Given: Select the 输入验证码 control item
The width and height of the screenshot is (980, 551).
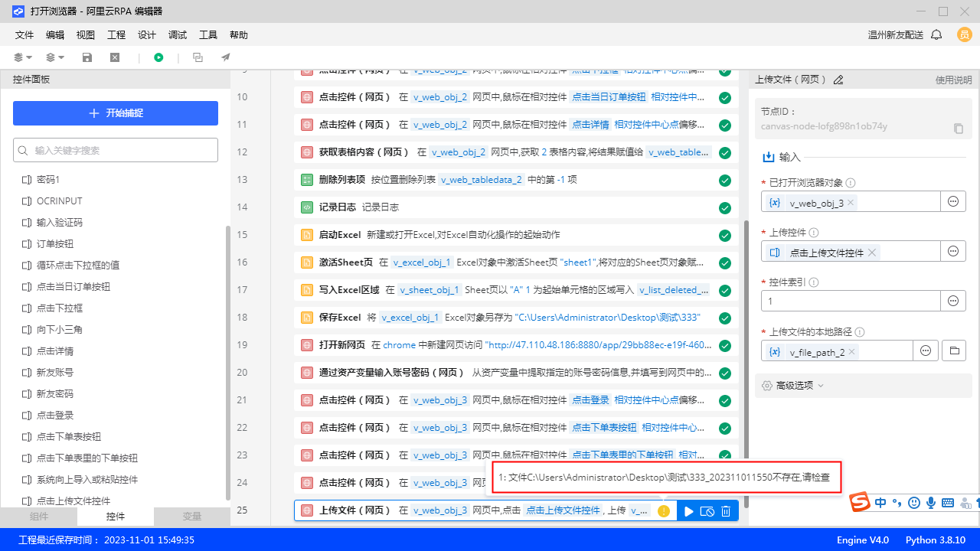Looking at the screenshot, I should pos(60,222).
